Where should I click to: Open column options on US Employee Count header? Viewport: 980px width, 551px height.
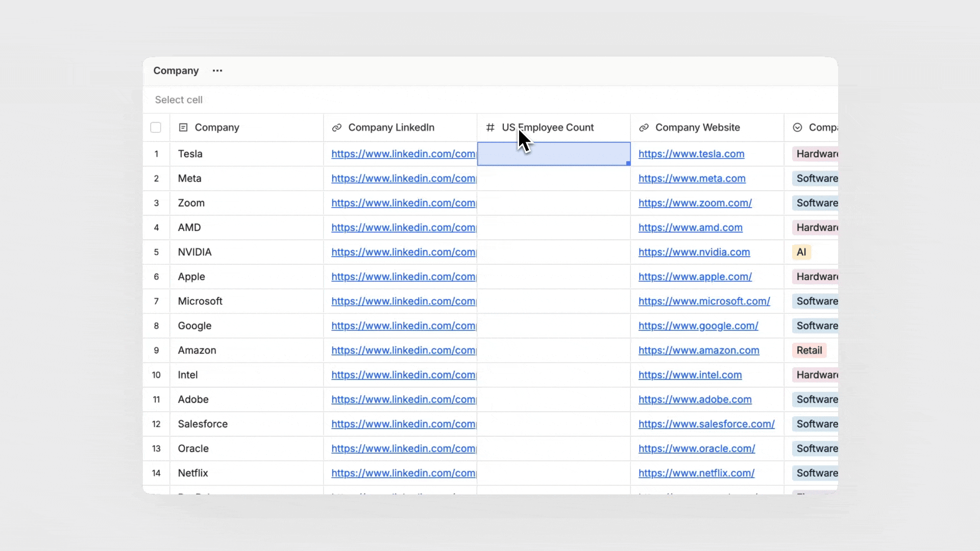point(548,128)
